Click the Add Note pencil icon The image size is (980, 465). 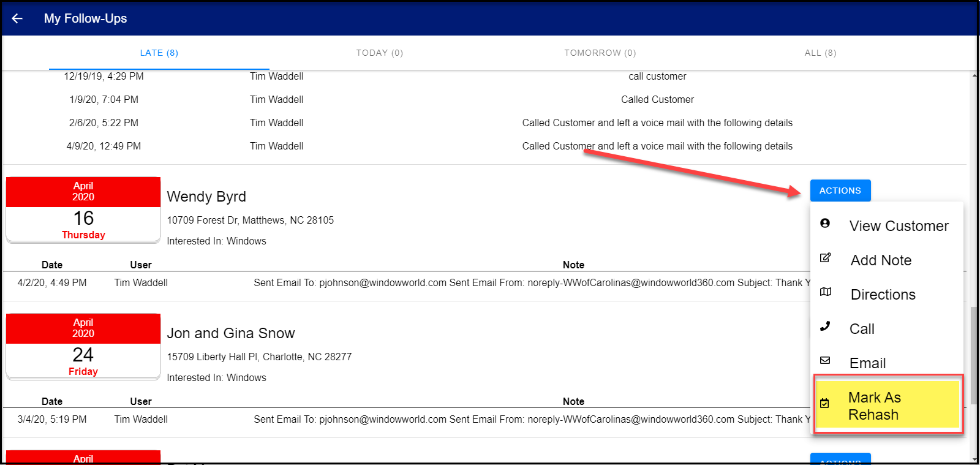pos(826,257)
